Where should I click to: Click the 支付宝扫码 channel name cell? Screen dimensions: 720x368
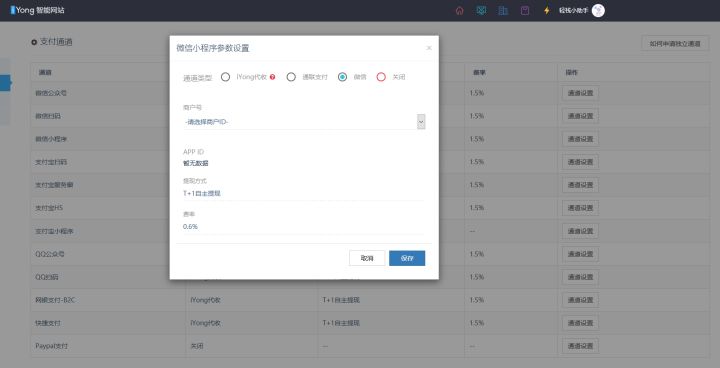click(51, 162)
